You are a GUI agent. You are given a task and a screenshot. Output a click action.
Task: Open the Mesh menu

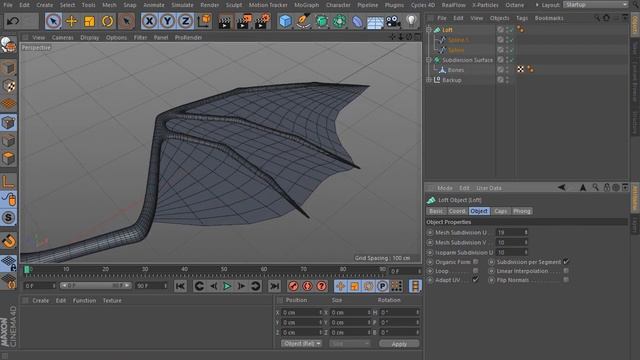[x=109, y=5]
